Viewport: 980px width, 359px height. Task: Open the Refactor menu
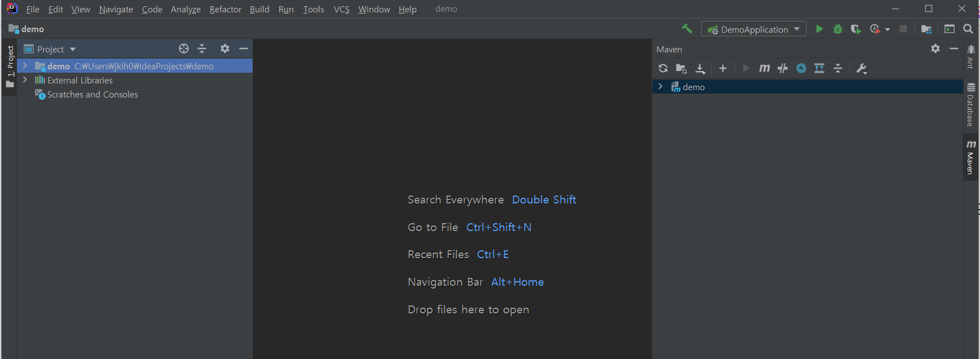[225, 9]
